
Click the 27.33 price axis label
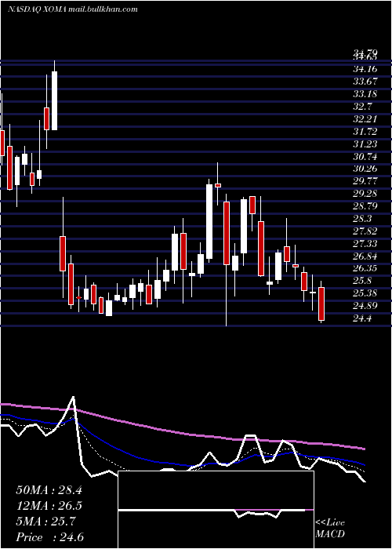pos(365,243)
